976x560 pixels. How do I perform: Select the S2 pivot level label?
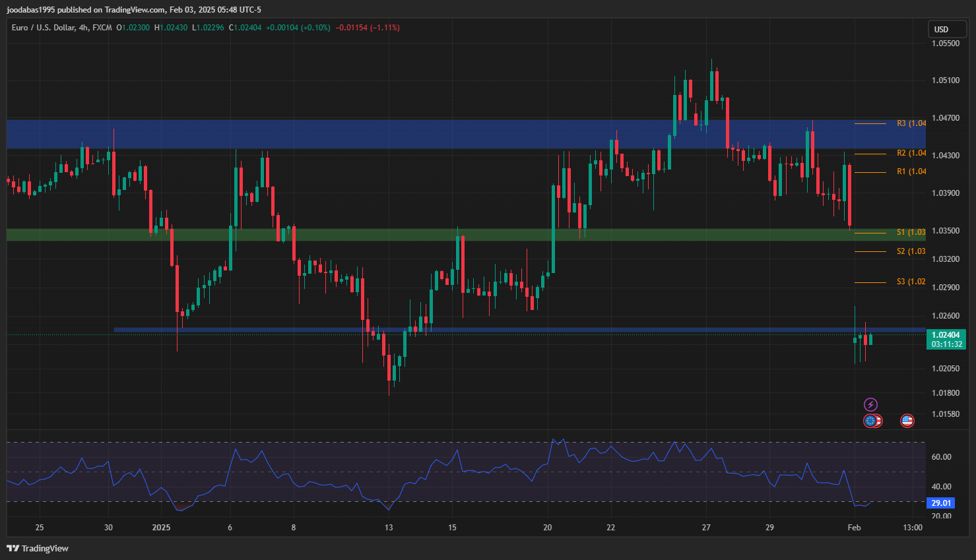[911, 251]
